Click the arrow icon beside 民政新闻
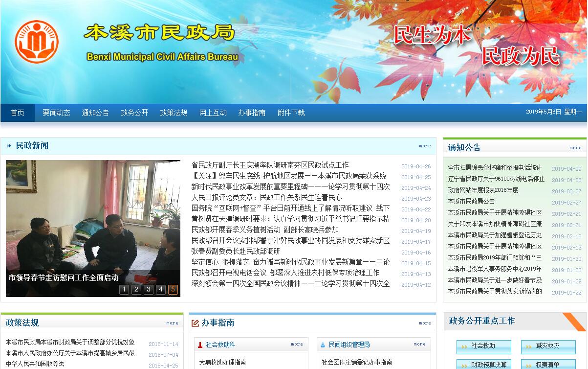588x369 pixels. pos(9,146)
